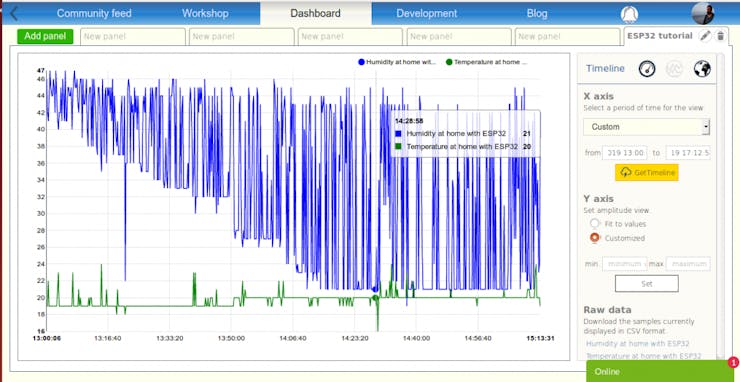Switch to the globe map view icon
740x382 pixels.
click(x=702, y=69)
